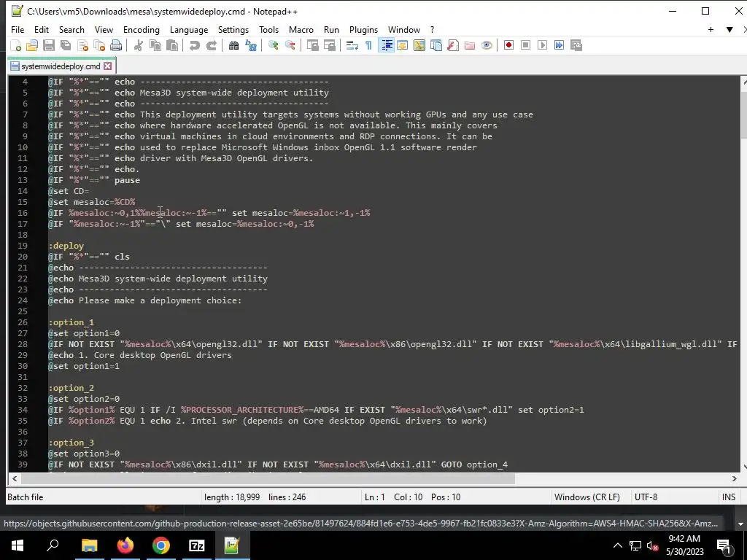
Task: Open the Document Map icon
Action: coord(419,45)
